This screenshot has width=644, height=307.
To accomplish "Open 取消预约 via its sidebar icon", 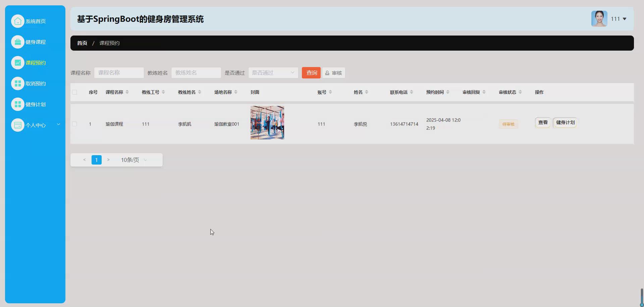I will coord(18,83).
